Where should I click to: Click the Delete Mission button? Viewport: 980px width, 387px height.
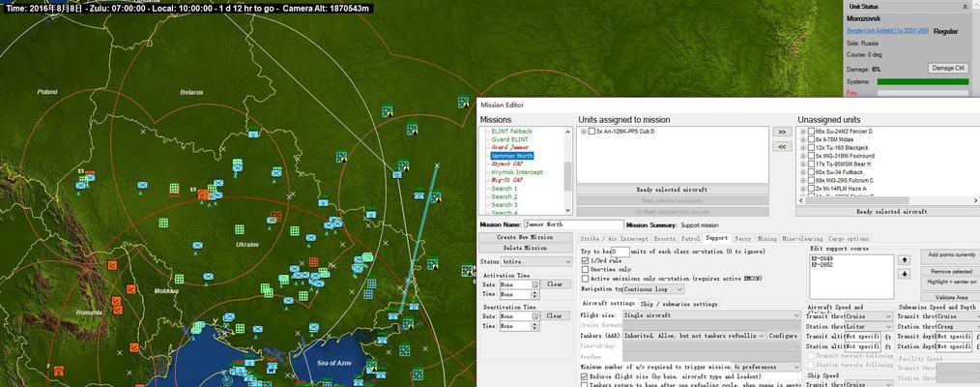pyautogui.click(x=525, y=249)
